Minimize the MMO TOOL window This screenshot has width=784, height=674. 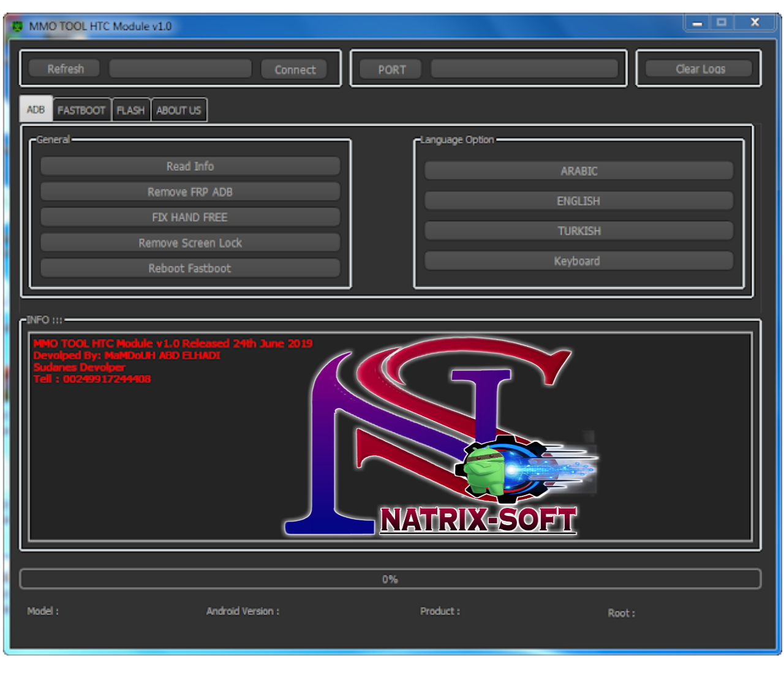(697, 23)
